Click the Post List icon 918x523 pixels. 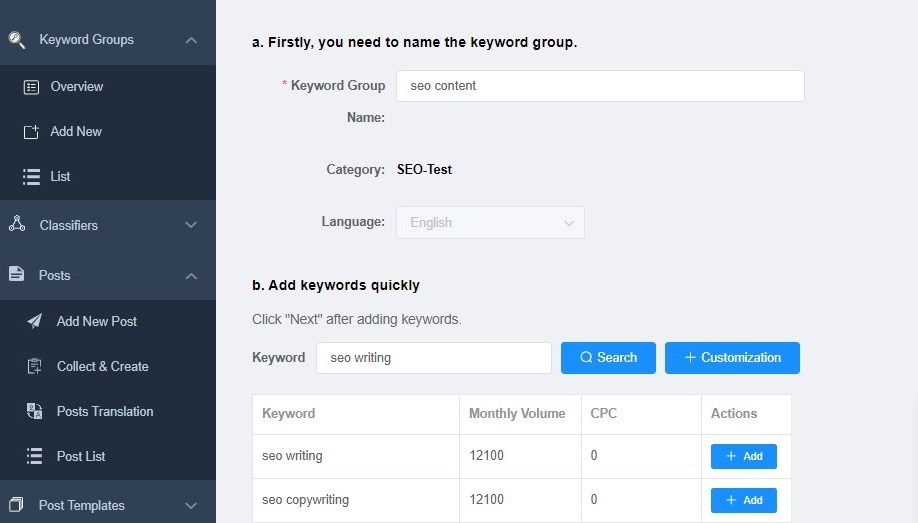tap(35, 456)
